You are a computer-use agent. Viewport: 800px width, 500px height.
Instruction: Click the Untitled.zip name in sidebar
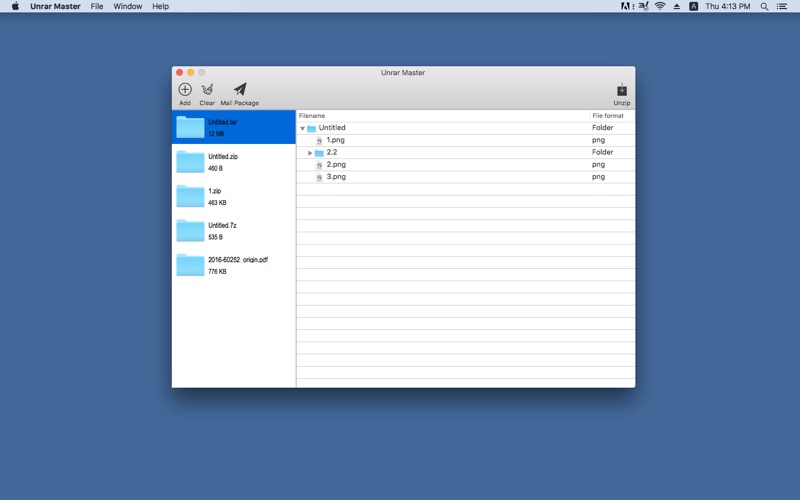(223, 157)
